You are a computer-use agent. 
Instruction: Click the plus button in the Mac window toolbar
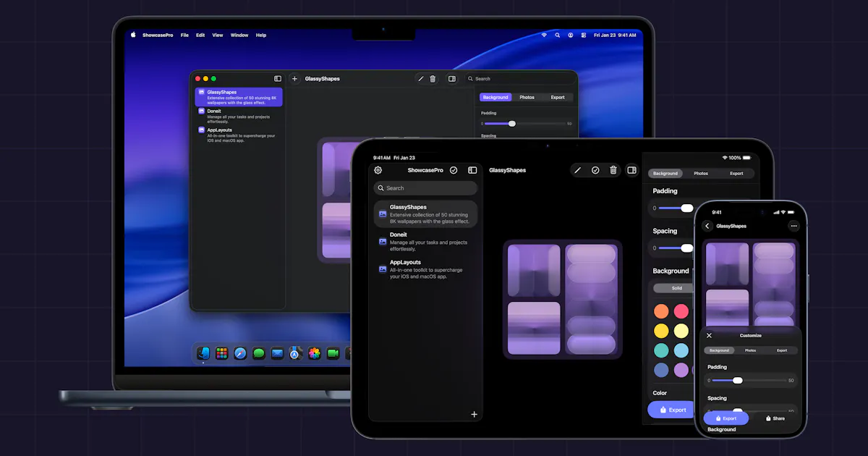coord(294,78)
